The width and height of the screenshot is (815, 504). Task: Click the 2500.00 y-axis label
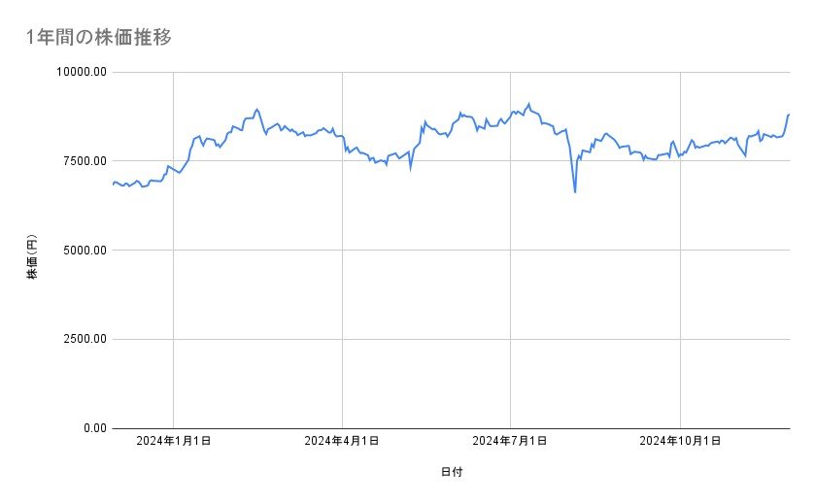click(82, 339)
